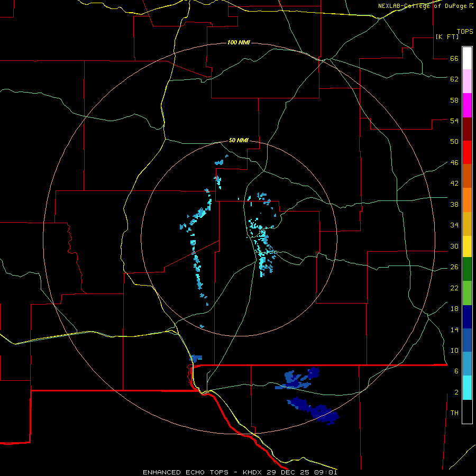Select the medium-blue echo cluster above the navy blob
The width and height of the screenshot is (476, 476).
pos(297,379)
